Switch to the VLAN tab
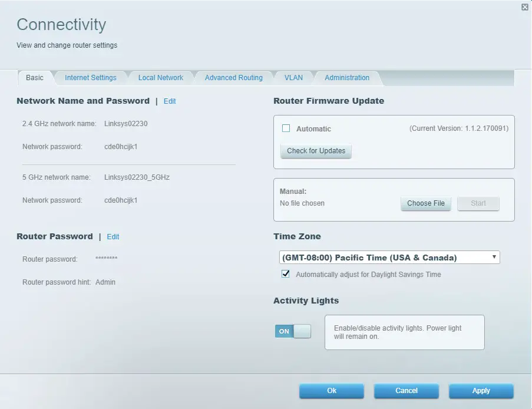 click(293, 77)
